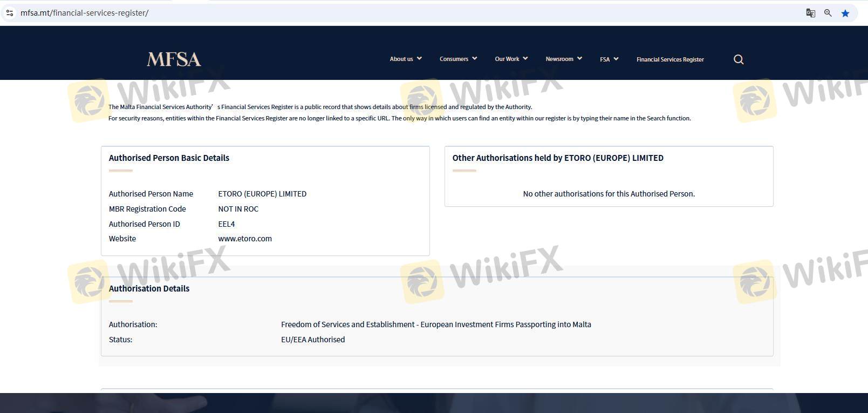Click the site information icon in address bar
This screenshot has height=413, width=868.
pyautogui.click(x=10, y=13)
